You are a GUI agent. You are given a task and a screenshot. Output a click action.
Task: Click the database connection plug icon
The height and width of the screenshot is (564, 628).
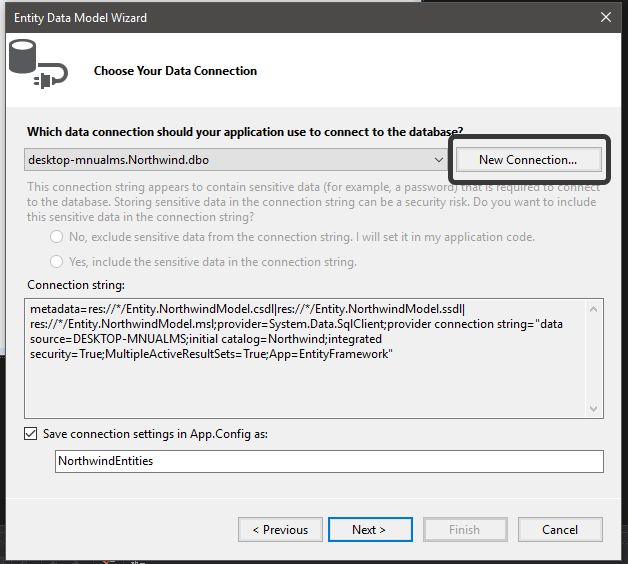38,64
